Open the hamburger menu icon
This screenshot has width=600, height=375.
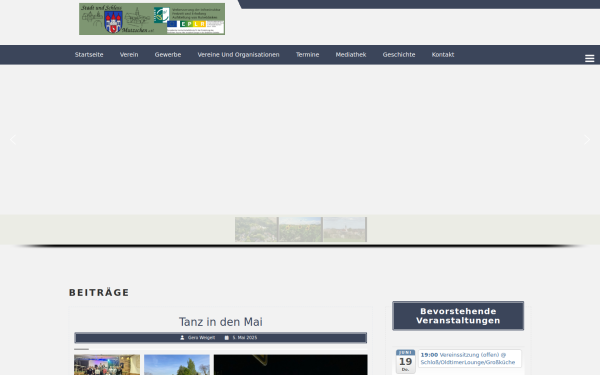[589, 58]
